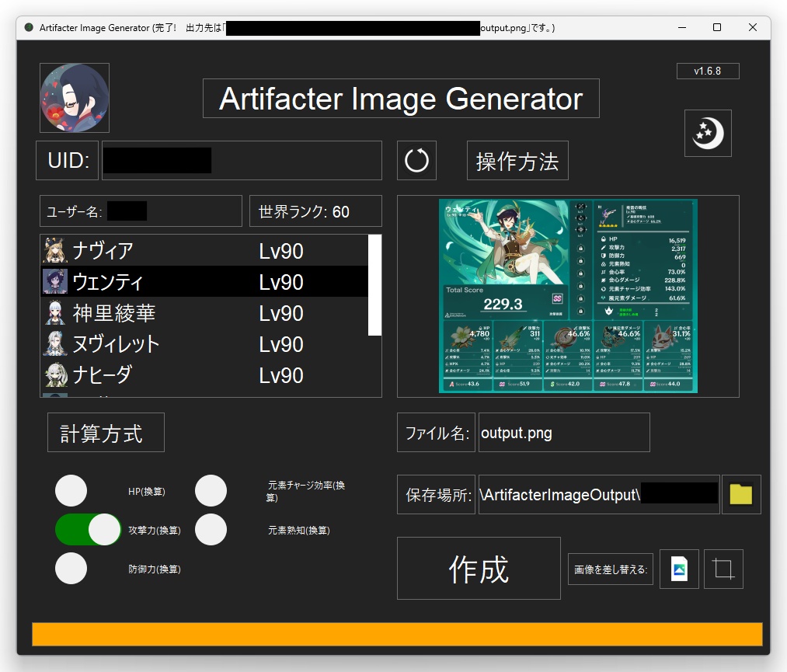The image size is (787, 672).
Task: Choose replacement image file icon
Action: click(x=679, y=569)
